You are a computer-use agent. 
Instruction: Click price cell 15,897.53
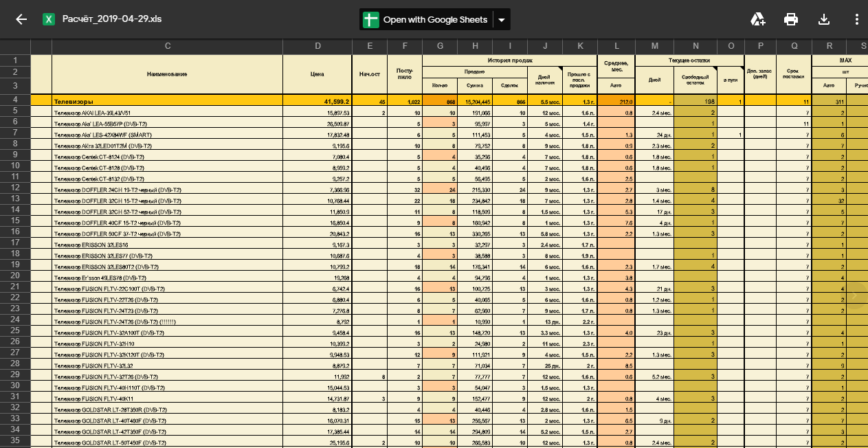318,113
